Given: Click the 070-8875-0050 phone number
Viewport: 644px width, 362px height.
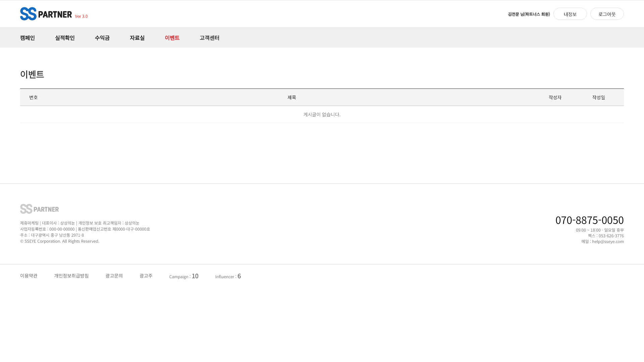Looking at the screenshot, I should 589,220.
